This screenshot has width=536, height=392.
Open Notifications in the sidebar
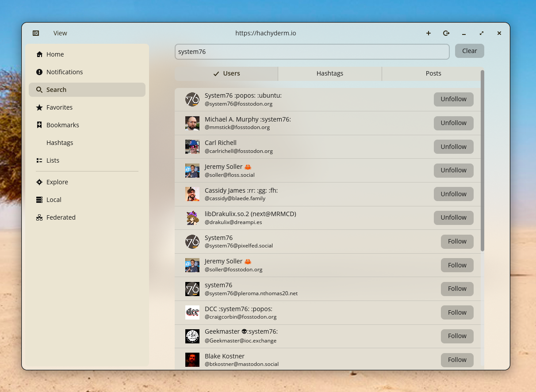pos(87,72)
